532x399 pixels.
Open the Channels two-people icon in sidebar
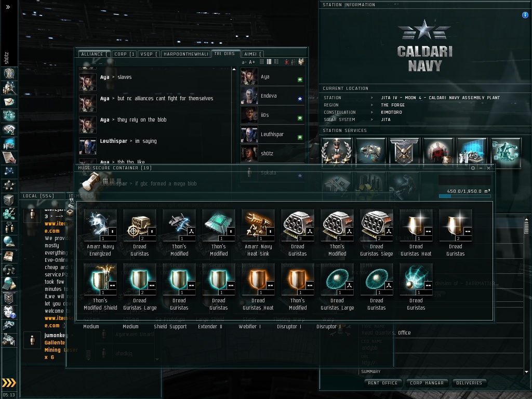point(9,228)
